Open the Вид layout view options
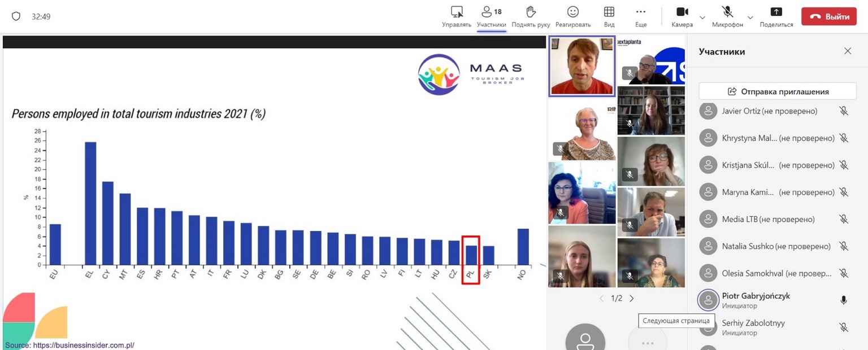Image resolution: width=868 pixels, height=350 pixels. pos(609,16)
